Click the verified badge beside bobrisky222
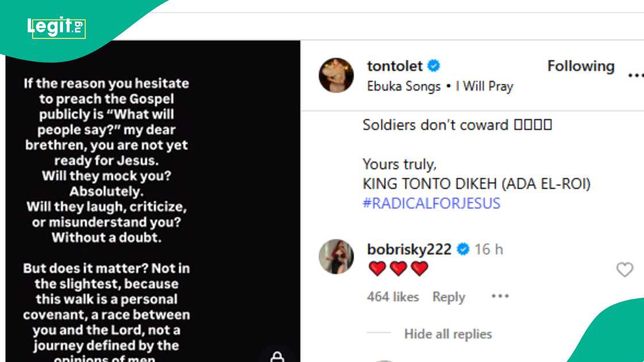The height and width of the screenshot is (362, 644). pos(463,249)
